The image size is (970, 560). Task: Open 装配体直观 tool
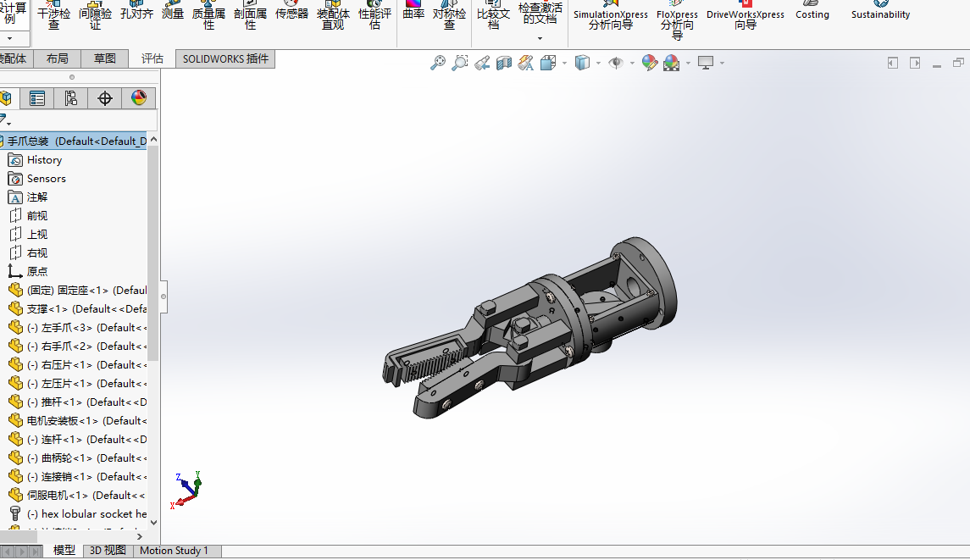333,15
